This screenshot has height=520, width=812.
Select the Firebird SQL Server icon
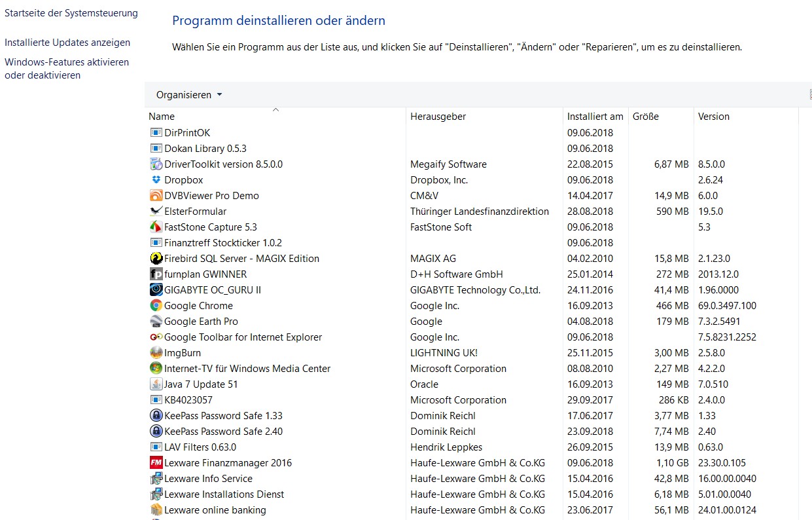156,259
